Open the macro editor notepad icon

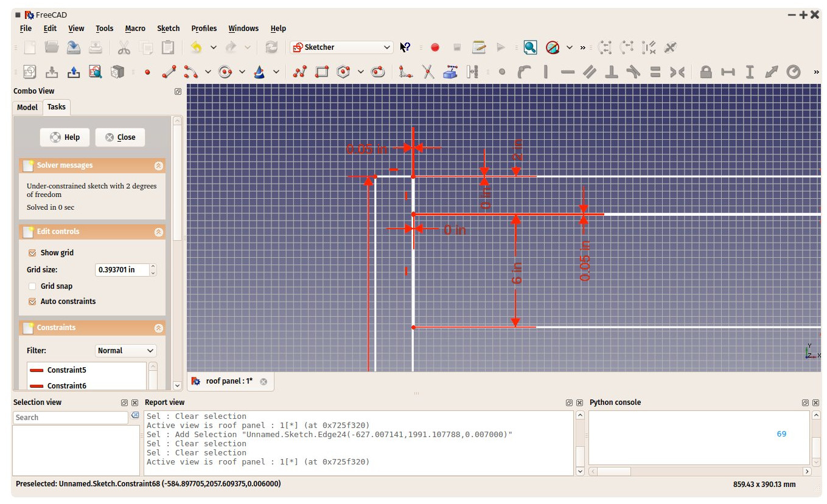click(479, 47)
